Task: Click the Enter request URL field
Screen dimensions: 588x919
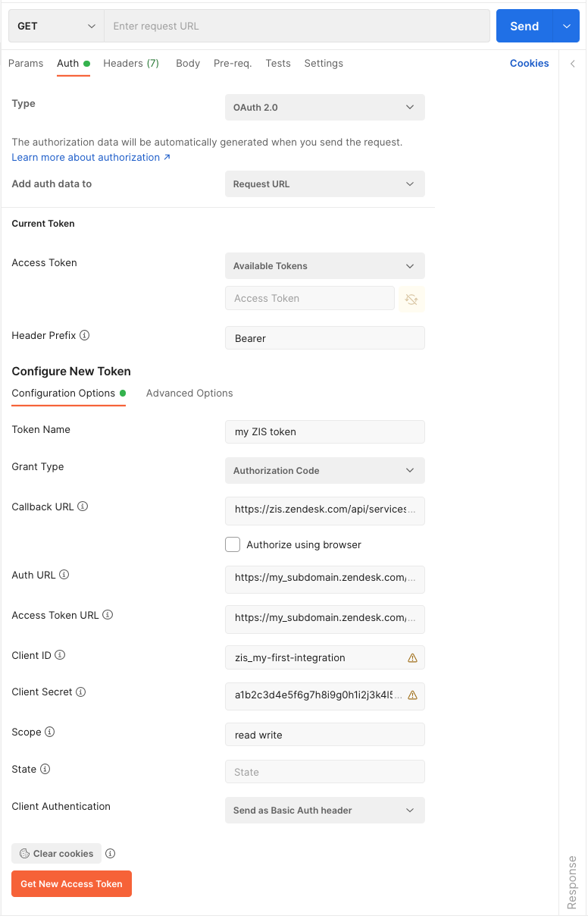Action: coord(297,26)
